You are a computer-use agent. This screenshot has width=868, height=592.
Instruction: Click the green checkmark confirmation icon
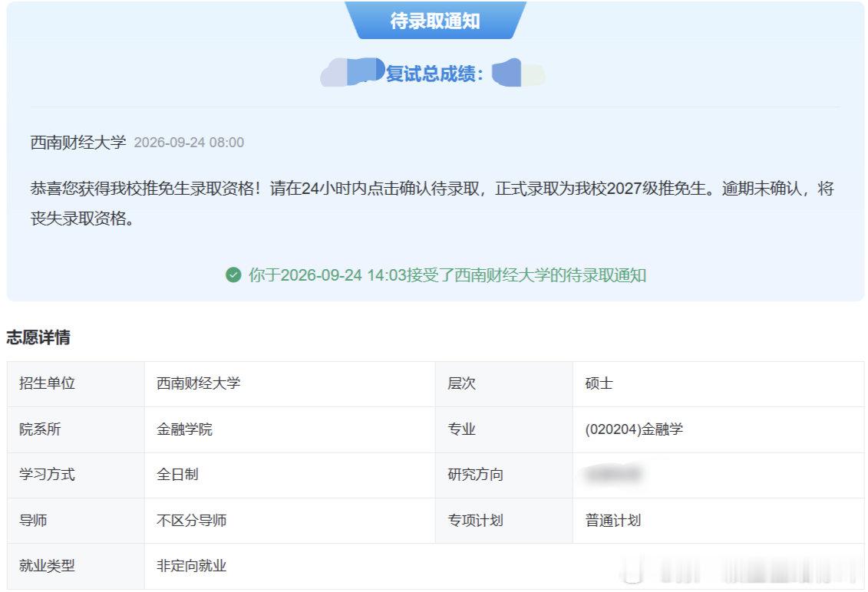pyautogui.click(x=233, y=275)
